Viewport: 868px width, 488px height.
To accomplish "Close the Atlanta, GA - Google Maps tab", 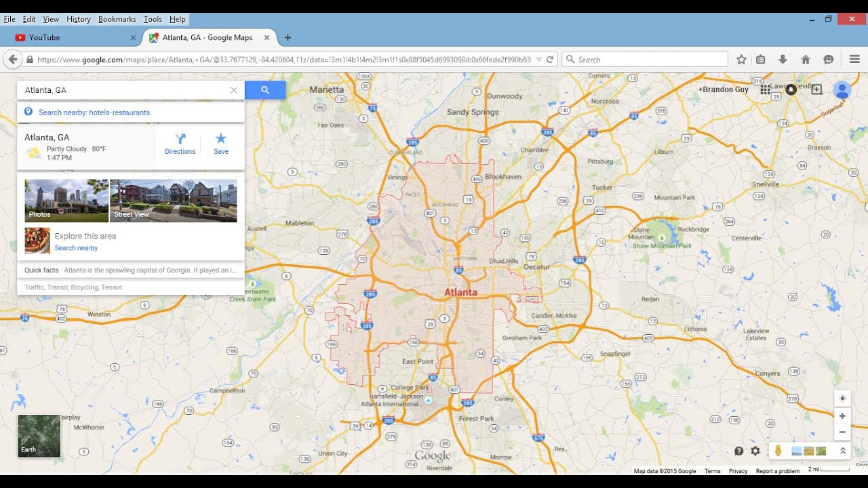I will (x=267, y=38).
